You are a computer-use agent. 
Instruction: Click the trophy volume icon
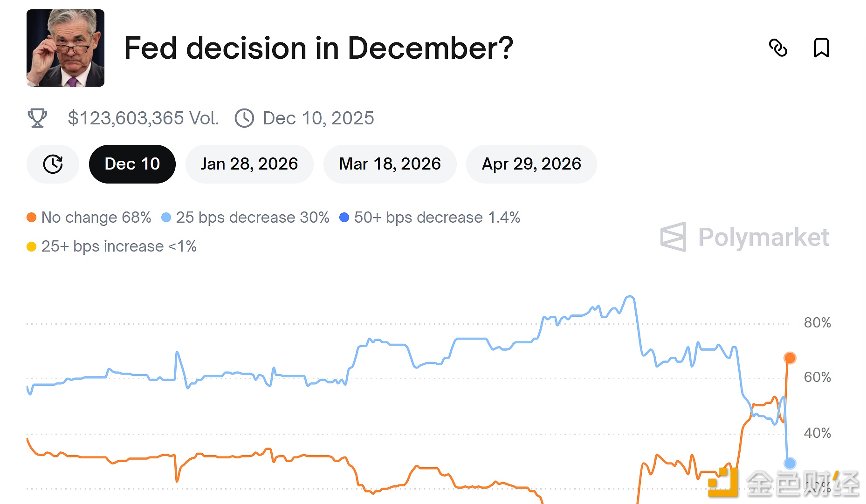(x=37, y=118)
